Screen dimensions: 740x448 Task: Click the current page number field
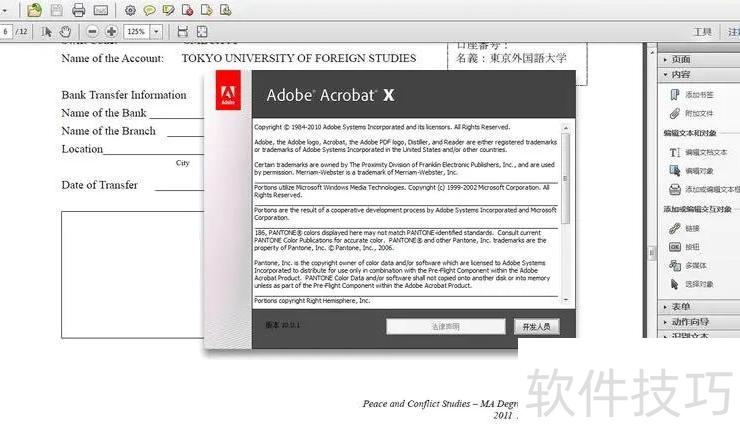point(6,32)
